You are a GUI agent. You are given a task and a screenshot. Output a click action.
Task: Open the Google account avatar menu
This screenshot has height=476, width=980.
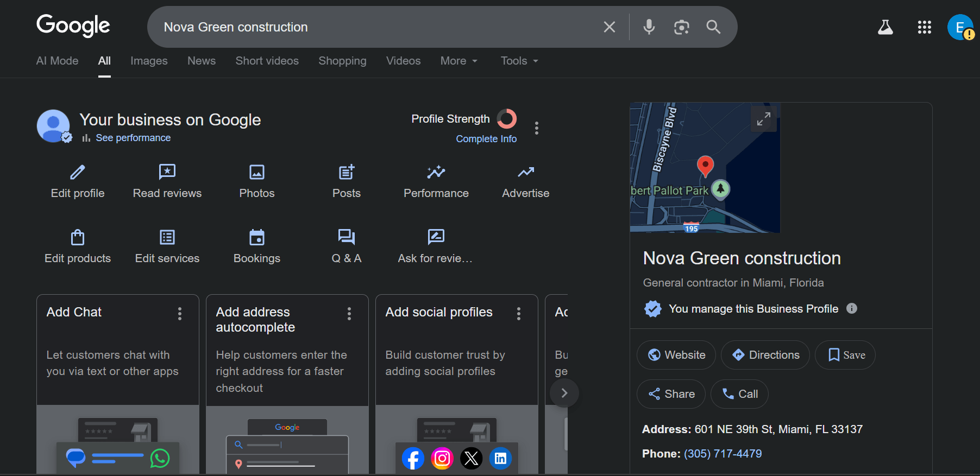click(960, 27)
